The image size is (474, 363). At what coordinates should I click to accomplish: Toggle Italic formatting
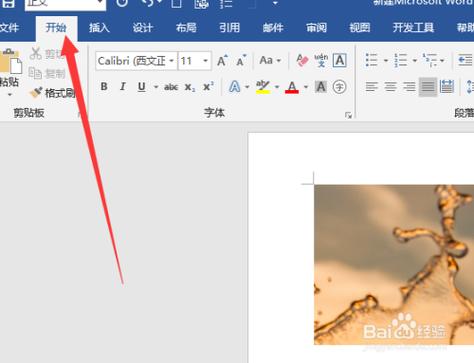point(123,87)
